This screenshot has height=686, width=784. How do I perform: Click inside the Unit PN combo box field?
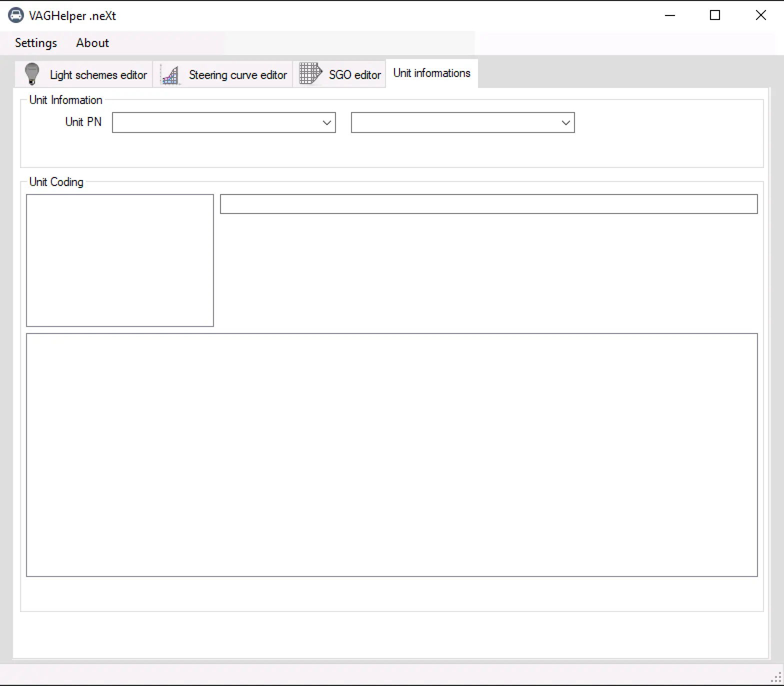(x=216, y=123)
